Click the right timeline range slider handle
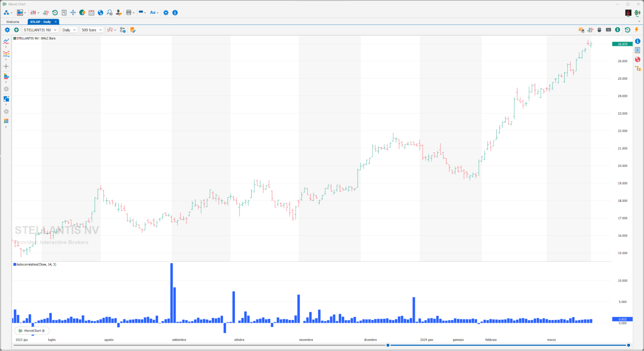Screen dimensions: 644x351 click(x=629, y=345)
